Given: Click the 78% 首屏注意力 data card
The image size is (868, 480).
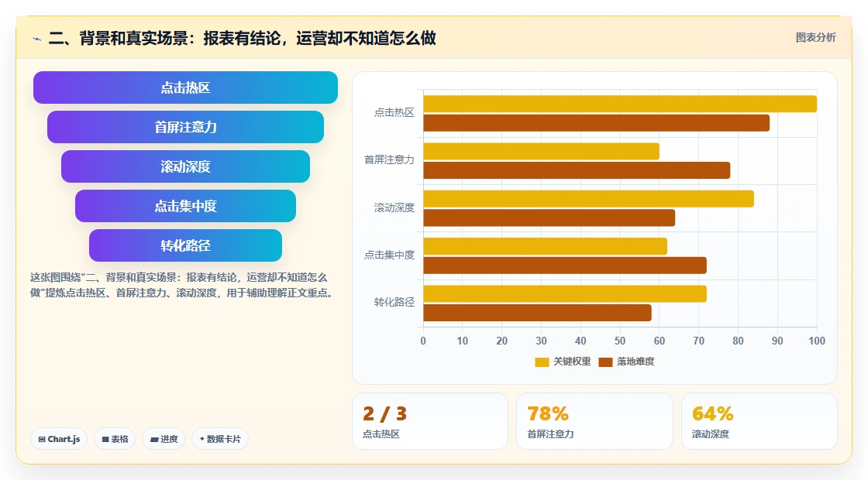Looking at the screenshot, I should [594, 421].
